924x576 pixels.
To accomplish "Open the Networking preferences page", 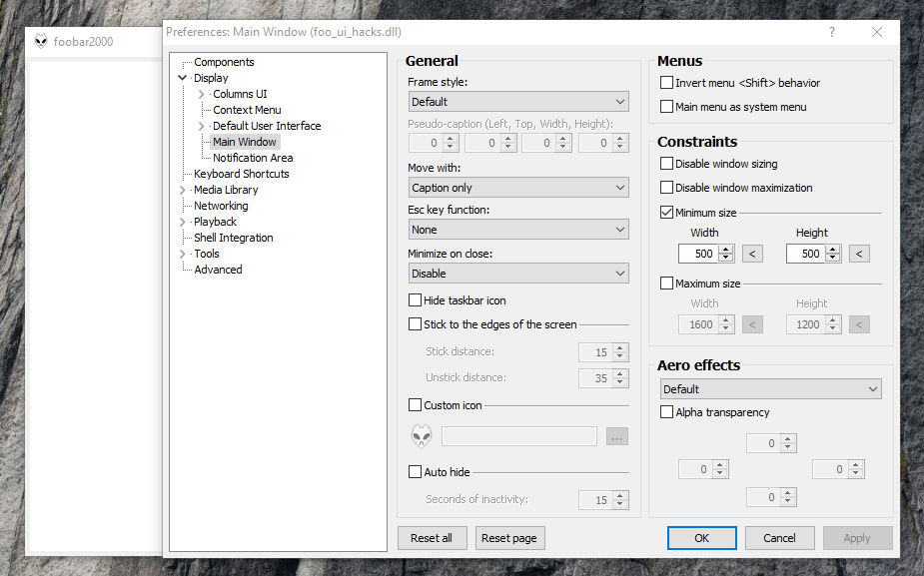I will (x=221, y=205).
